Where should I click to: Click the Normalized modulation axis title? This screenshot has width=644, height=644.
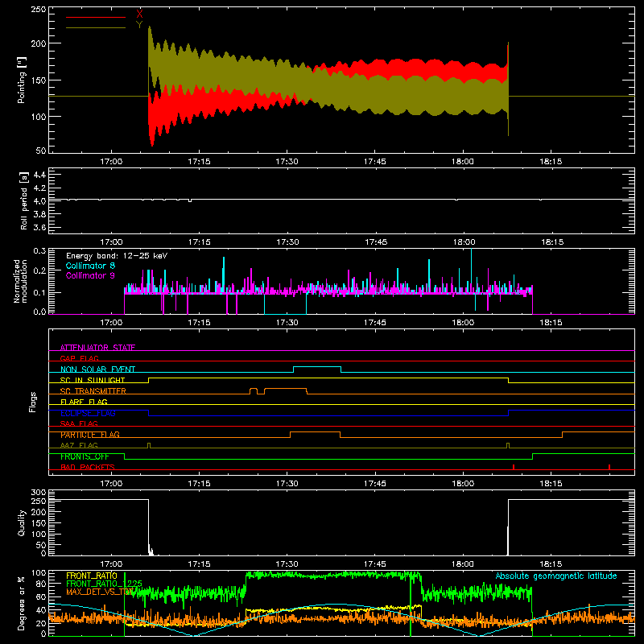click(21, 281)
